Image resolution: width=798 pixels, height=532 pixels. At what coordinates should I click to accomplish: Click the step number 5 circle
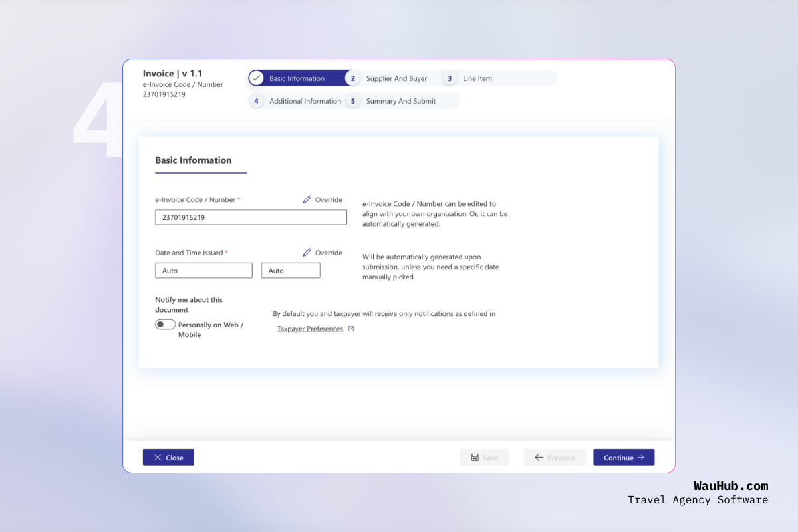click(x=353, y=101)
